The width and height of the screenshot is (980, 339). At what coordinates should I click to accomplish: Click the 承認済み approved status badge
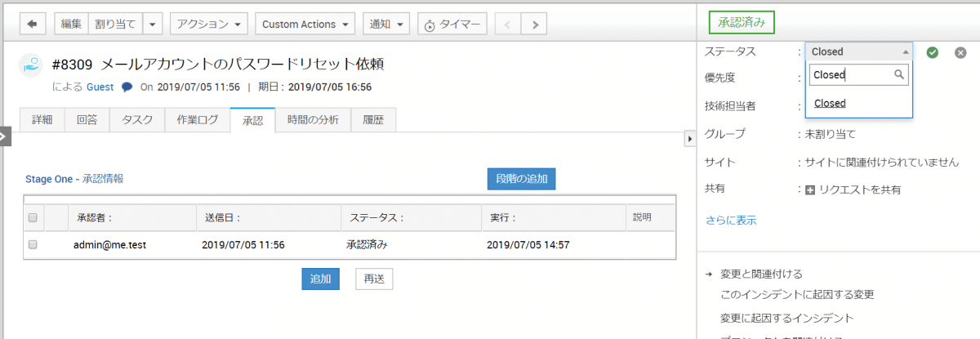pyautogui.click(x=742, y=23)
